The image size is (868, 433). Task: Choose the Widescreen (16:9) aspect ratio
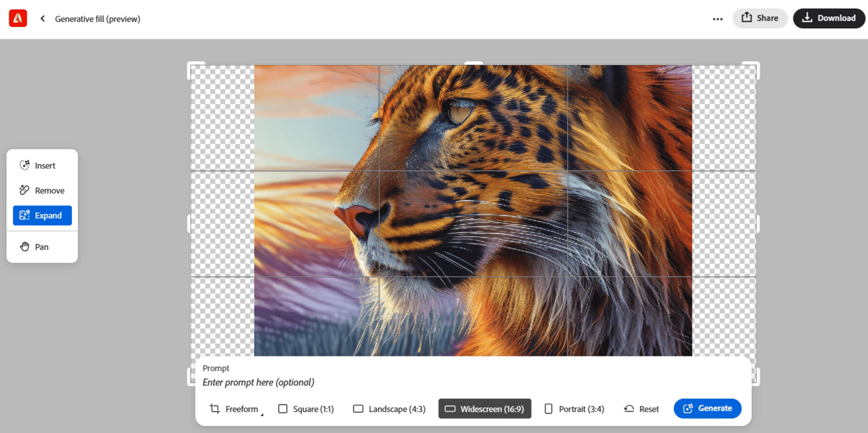coord(485,409)
